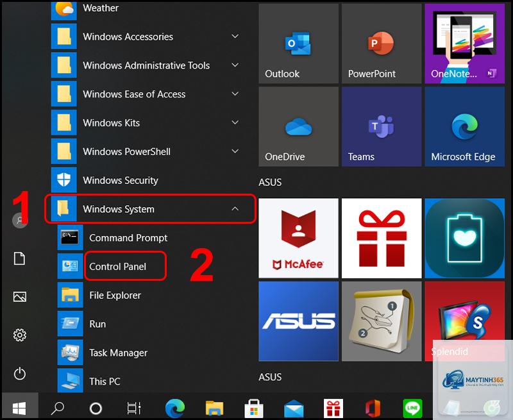Expand Windows Ease of Access chevron
This screenshot has width=513, height=420.
pos(235,94)
